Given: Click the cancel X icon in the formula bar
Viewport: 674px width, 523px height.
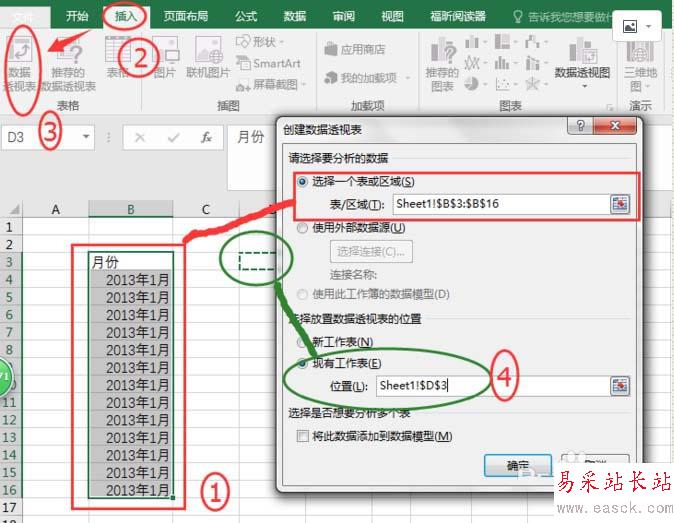Looking at the screenshot, I should coord(140,138).
